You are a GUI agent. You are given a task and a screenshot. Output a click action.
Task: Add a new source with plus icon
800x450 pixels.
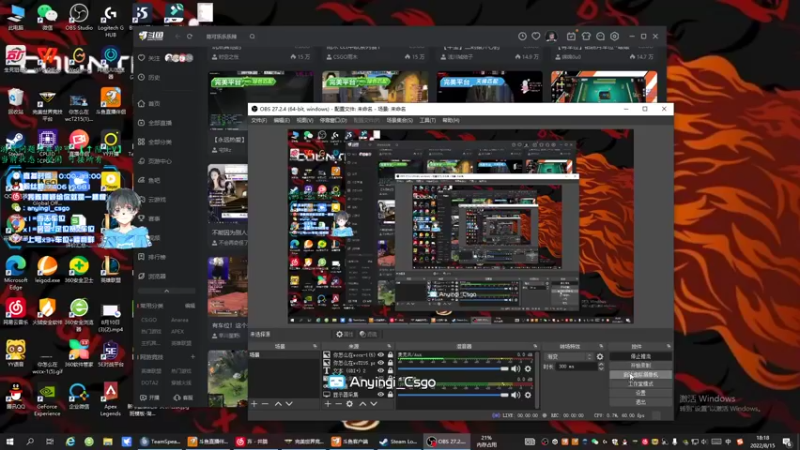pyautogui.click(x=328, y=404)
